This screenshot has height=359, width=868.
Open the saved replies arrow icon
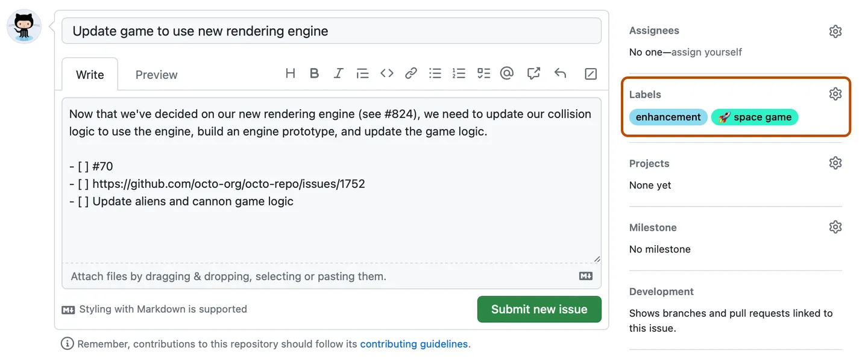click(x=560, y=73)
